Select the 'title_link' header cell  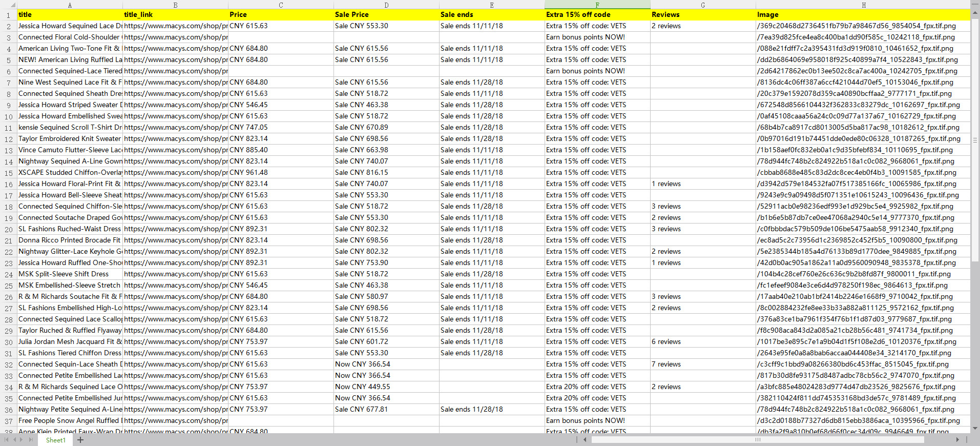[x=175, y=15]
